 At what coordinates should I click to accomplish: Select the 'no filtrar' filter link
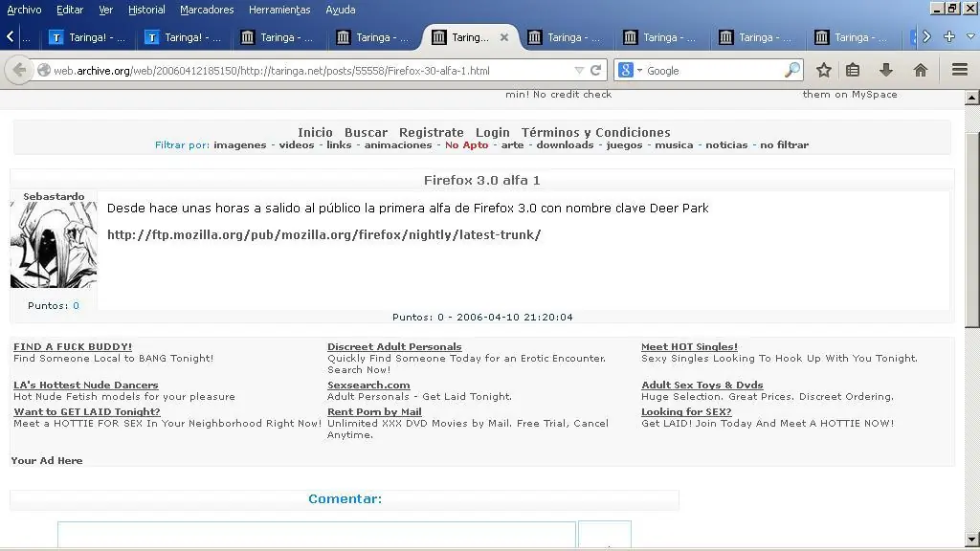tap(786, 144)
